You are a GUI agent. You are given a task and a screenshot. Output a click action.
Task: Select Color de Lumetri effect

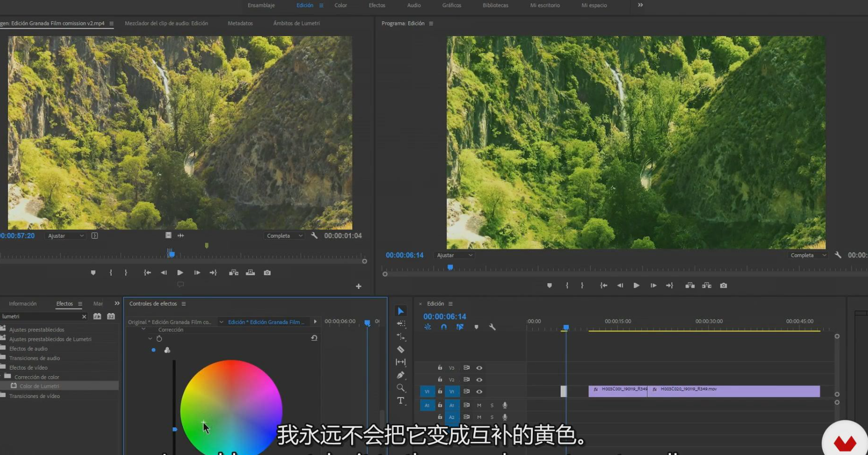click(39, 386)
